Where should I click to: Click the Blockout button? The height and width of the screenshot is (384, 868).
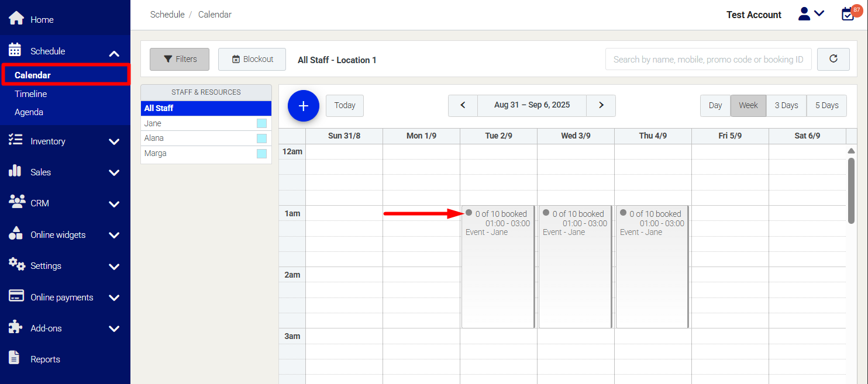pos(252,59)
